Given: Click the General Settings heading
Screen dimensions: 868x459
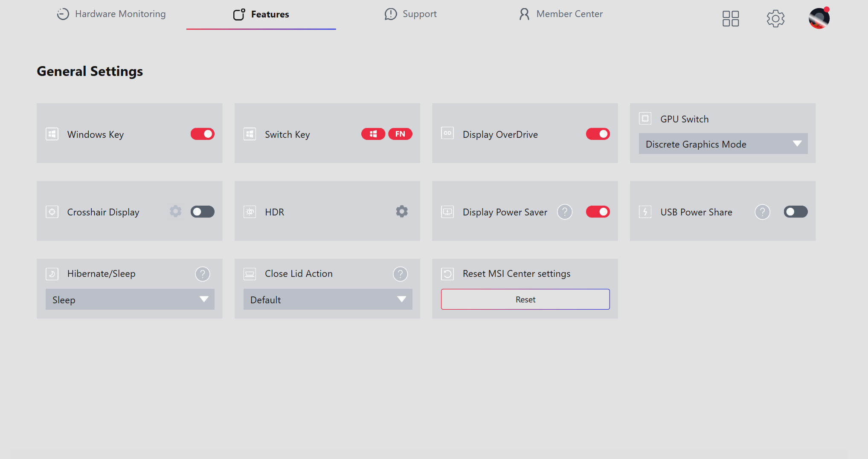Looking at the screenshot, I should point(90,71).
